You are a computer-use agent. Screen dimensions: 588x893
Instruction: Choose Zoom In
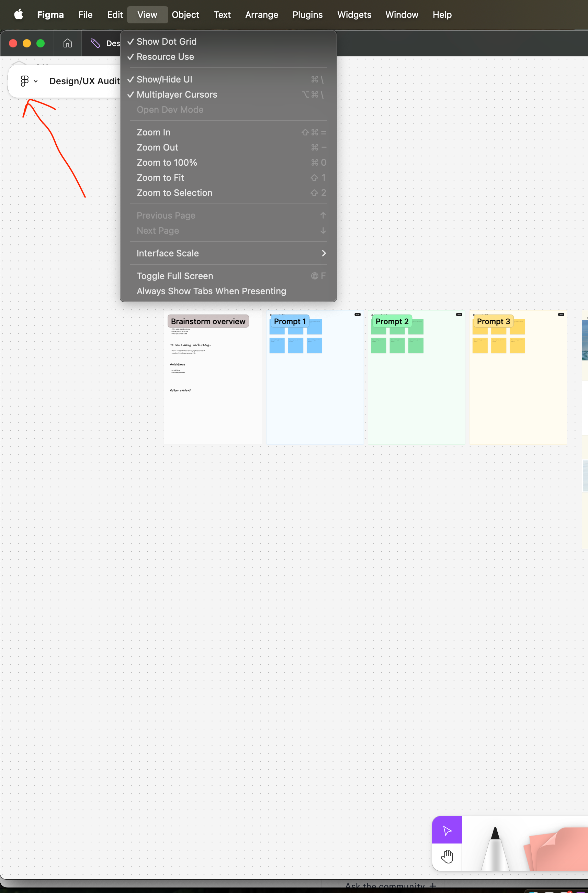click(228, 132)
